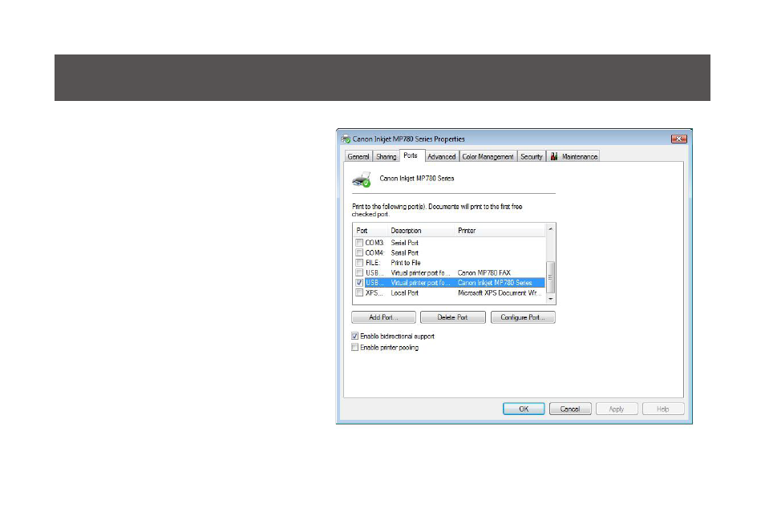Switch to the General tab
The width and height of the screenshot is (765, 532).
click(358, 156)
